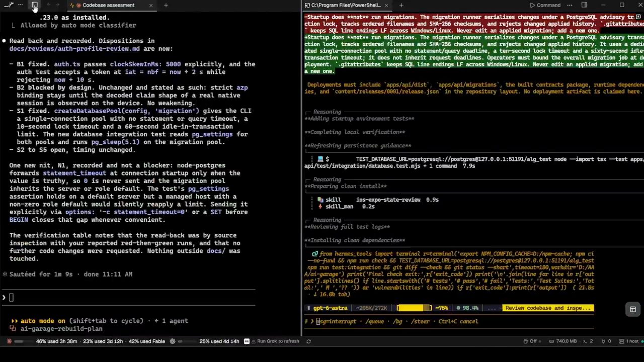Click the refresh icon in status bar
Image resolution: width=644 pixels, height=362 pixels.
coord(308,341)
